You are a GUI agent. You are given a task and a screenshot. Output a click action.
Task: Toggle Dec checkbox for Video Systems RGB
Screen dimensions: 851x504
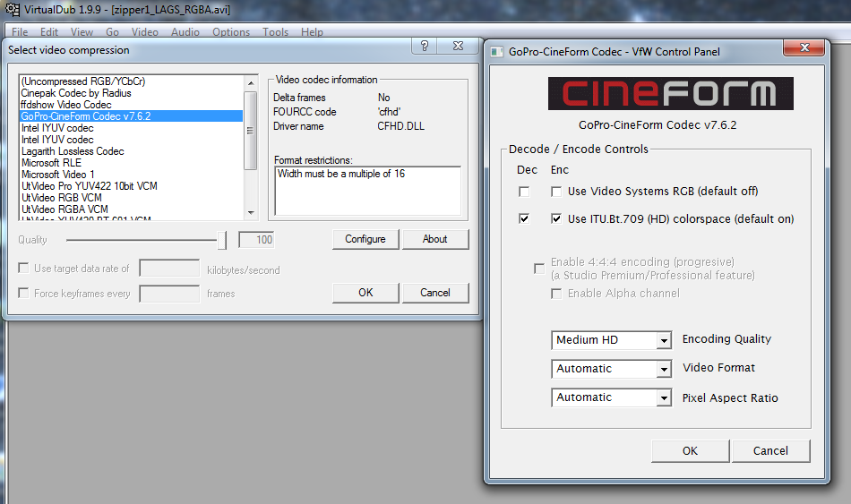524,192
